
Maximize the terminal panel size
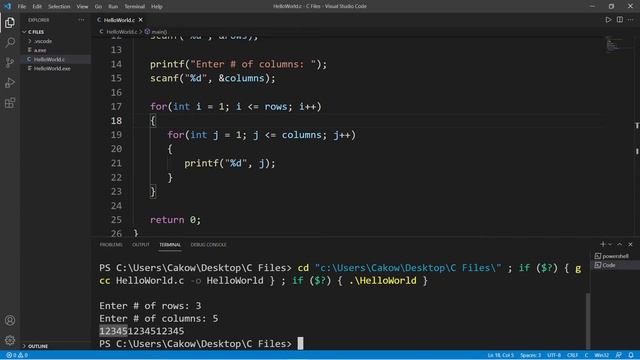point(620,244)
